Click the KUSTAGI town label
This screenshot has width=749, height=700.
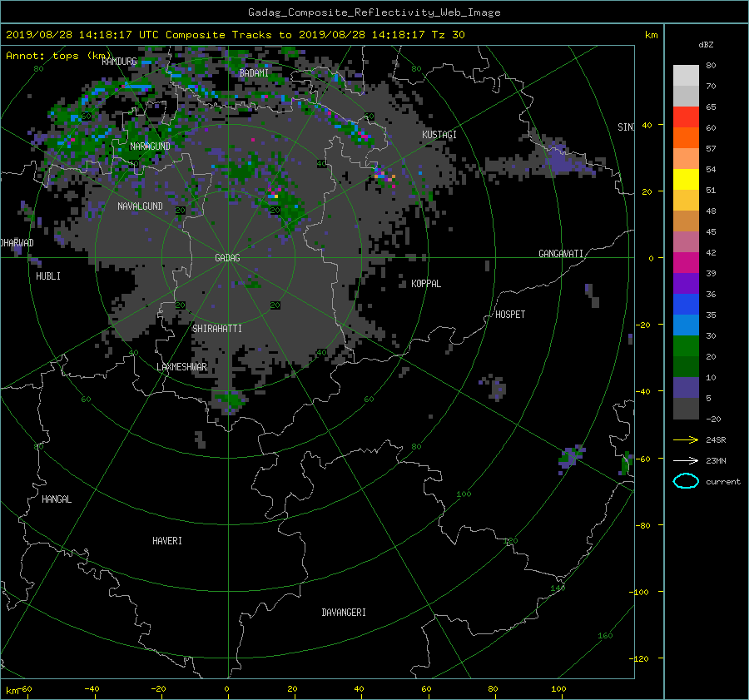[439, 134]
